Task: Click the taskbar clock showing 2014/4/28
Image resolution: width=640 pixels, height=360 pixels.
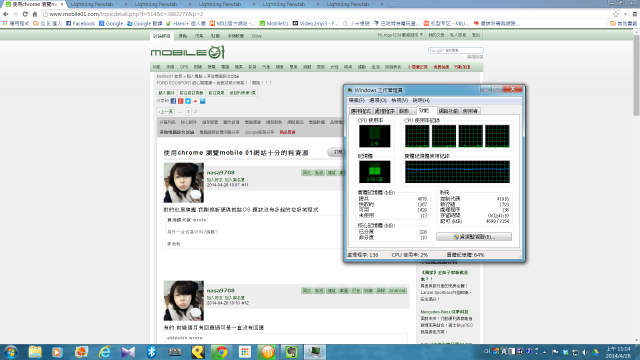Action: tap(618, 353)
